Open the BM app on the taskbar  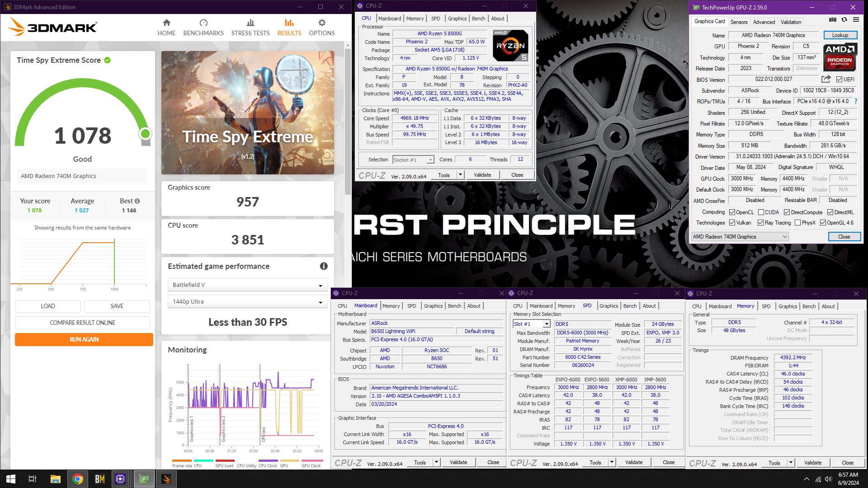pos(99,479)
